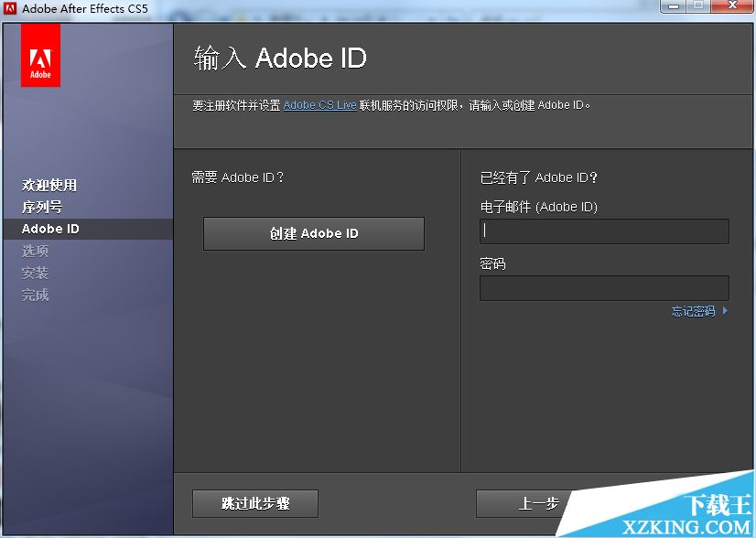Click the 跳过此步骤 button

click(x=255, y=503)
